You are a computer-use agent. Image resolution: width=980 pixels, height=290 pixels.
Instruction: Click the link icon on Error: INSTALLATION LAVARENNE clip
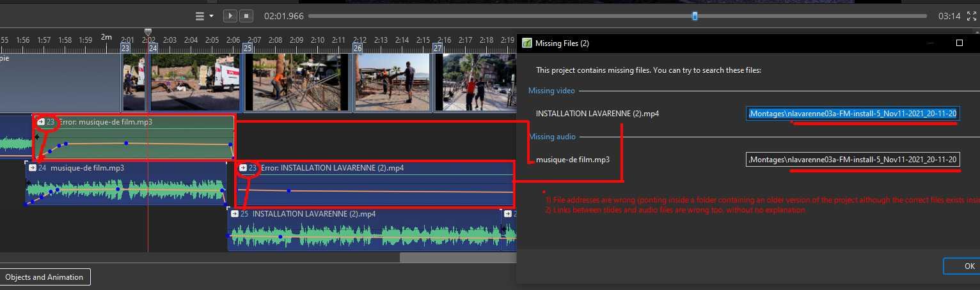pyautogui.click(x=243, y=168)
